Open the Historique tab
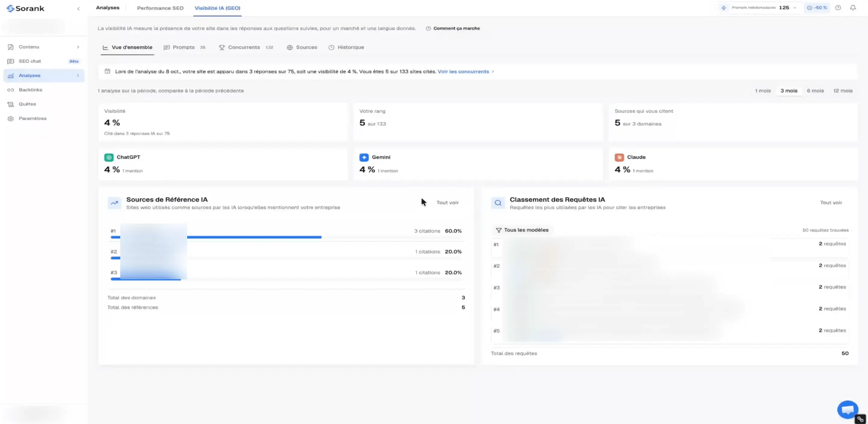868x424 pixels. (x=346, y=48)
